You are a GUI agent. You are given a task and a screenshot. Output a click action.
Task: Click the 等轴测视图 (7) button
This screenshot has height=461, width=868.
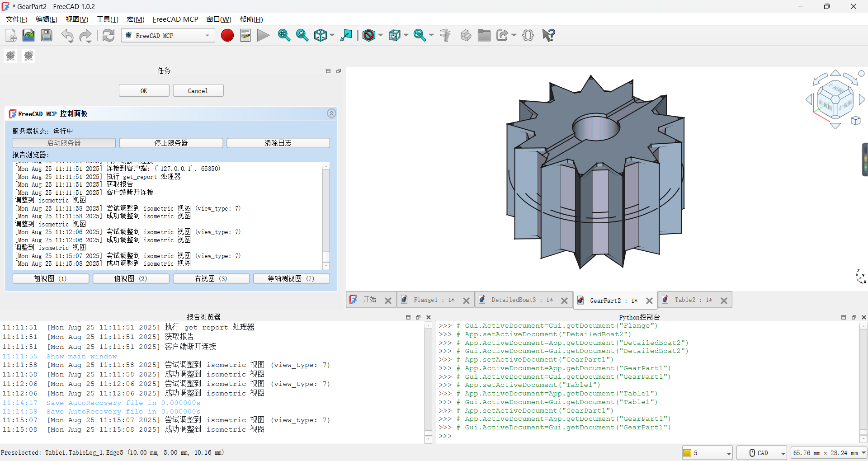(x=291, y=278)
